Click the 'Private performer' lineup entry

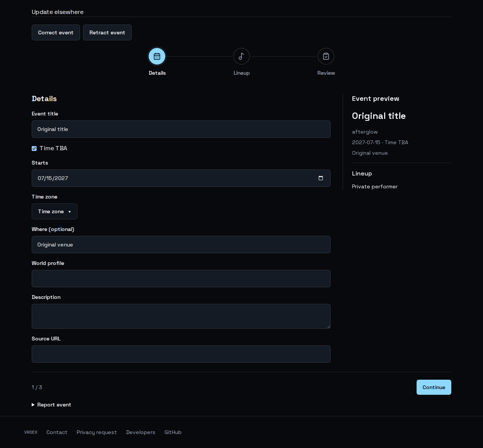375,186
